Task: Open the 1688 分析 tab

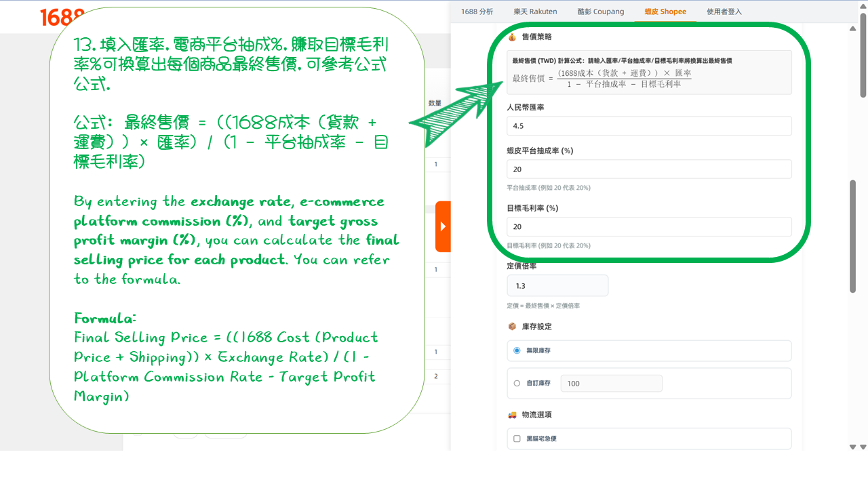Action: pyautogui.click(x=477, y=11)
